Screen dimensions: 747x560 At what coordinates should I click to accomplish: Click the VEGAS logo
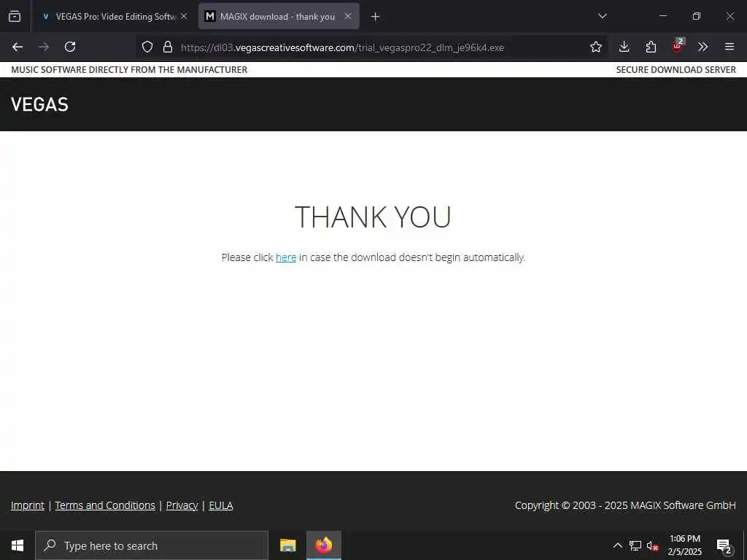39,104
